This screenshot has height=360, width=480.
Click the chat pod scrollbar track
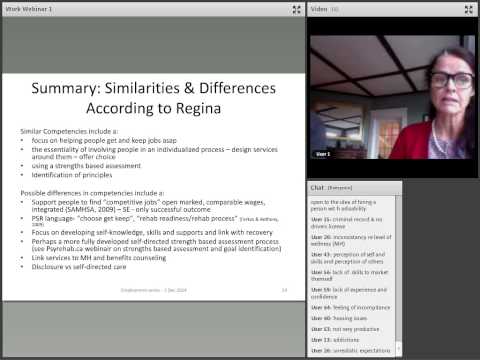(x=399, y=267)
